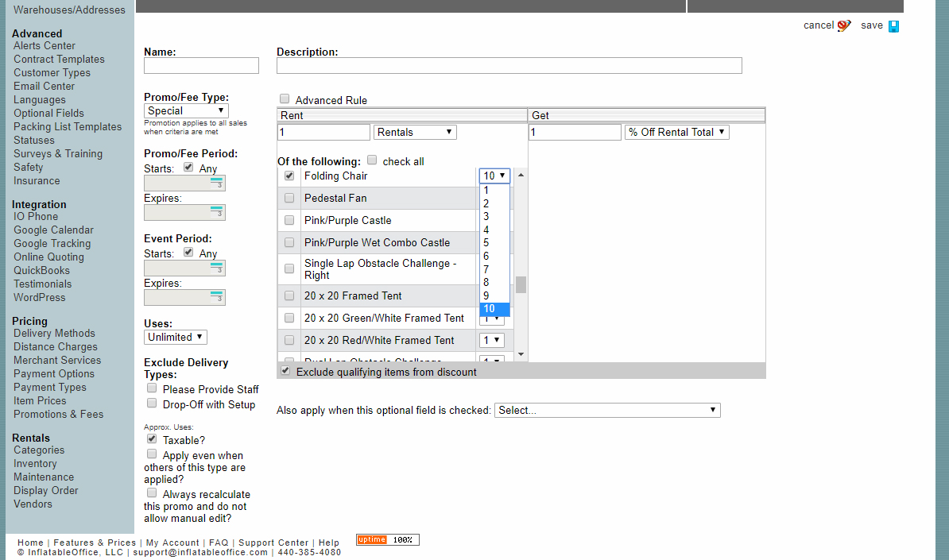Click into the Description text field

[x=509, y=66]
